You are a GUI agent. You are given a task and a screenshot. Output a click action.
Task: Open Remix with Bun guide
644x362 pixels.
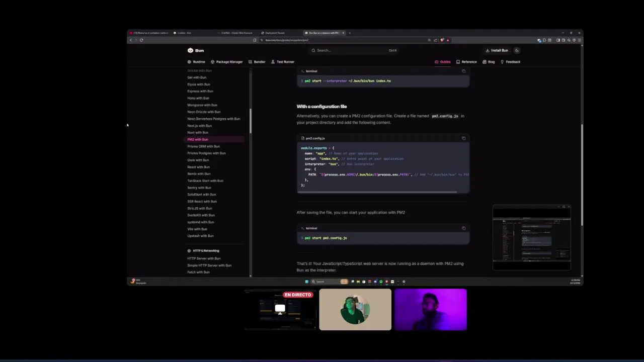point(199,174)
